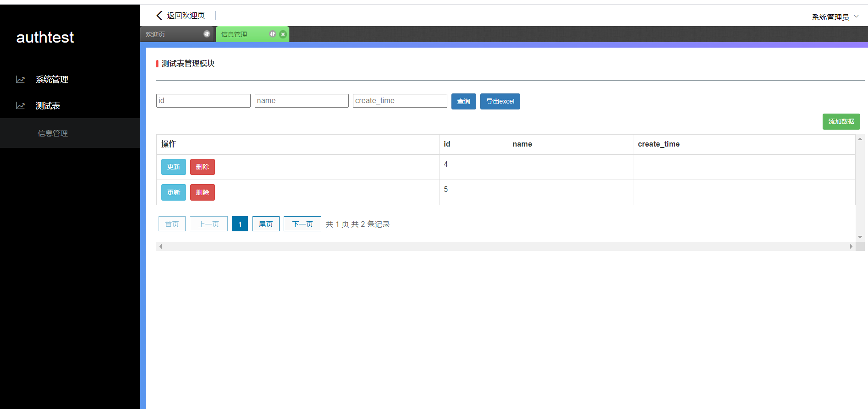868x409 pixels.
Task: Click the horizontal scrollbar right arrow
Action: point(851,246)
